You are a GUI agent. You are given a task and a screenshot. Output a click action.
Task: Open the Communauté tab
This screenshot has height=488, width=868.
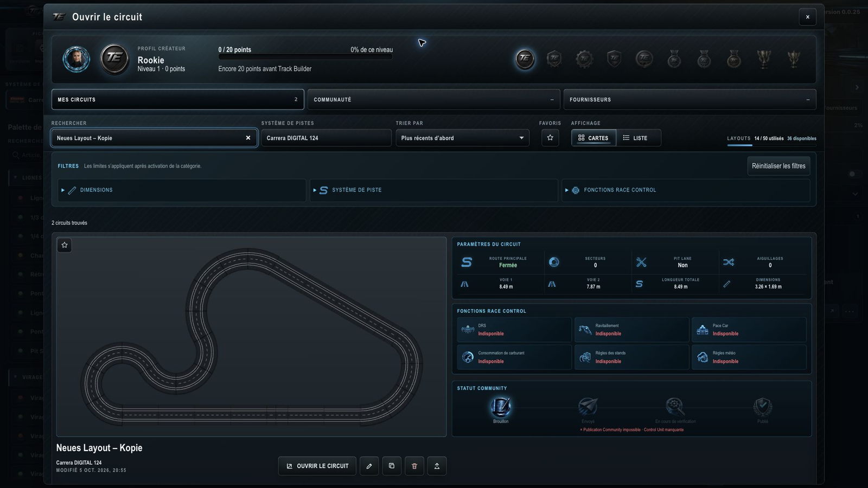point(433,100)
